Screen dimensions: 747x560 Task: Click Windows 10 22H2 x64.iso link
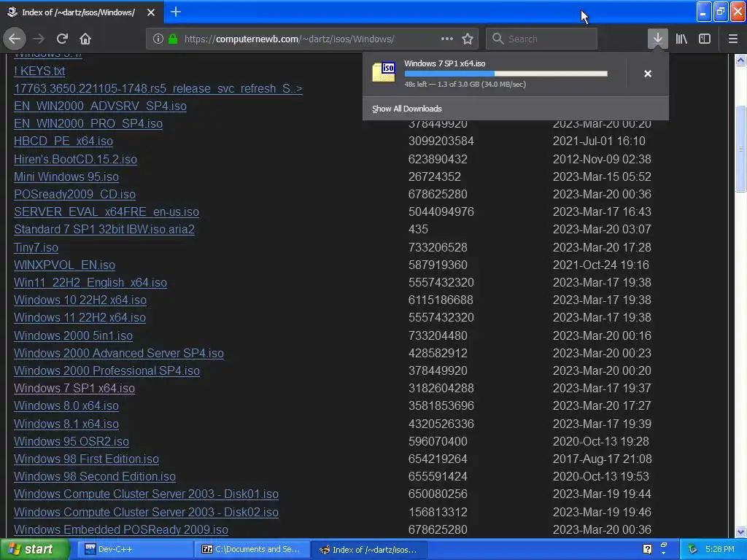tap(80, 300)
